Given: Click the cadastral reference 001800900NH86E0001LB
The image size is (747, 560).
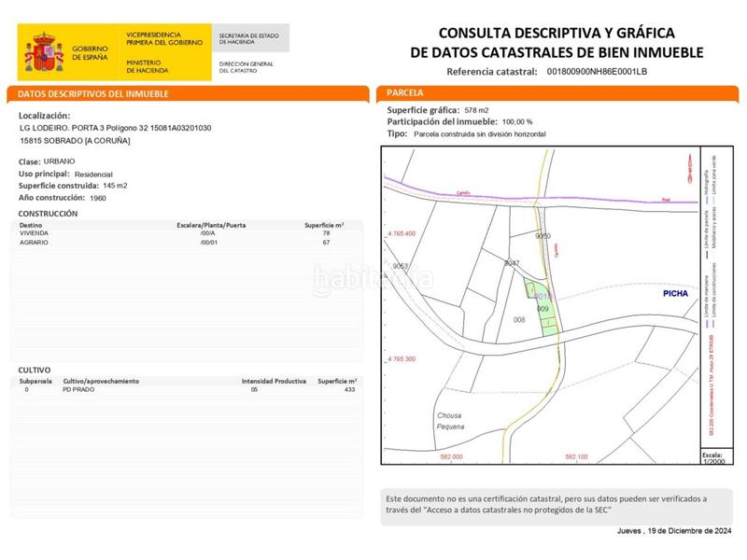Looking at the screenshot, I should click(x=598, y=71).
